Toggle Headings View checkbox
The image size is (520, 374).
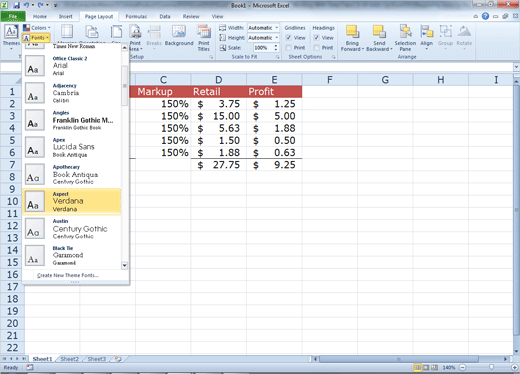(x=317, y=38)
